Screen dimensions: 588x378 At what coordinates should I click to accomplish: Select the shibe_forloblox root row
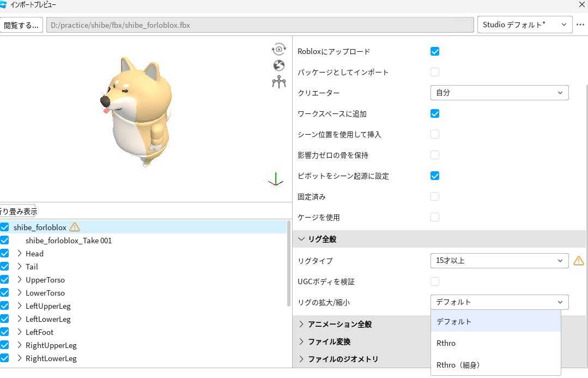[x=143, y=227]
